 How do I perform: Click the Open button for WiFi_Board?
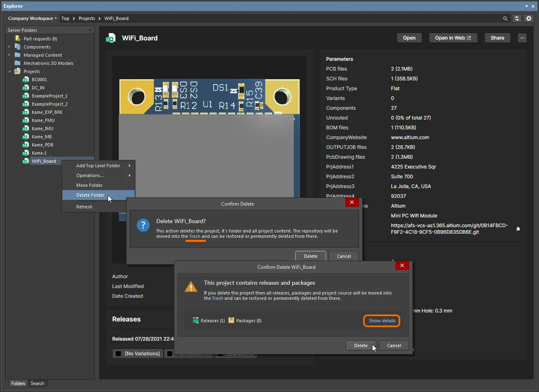click(x=409, y=38)
